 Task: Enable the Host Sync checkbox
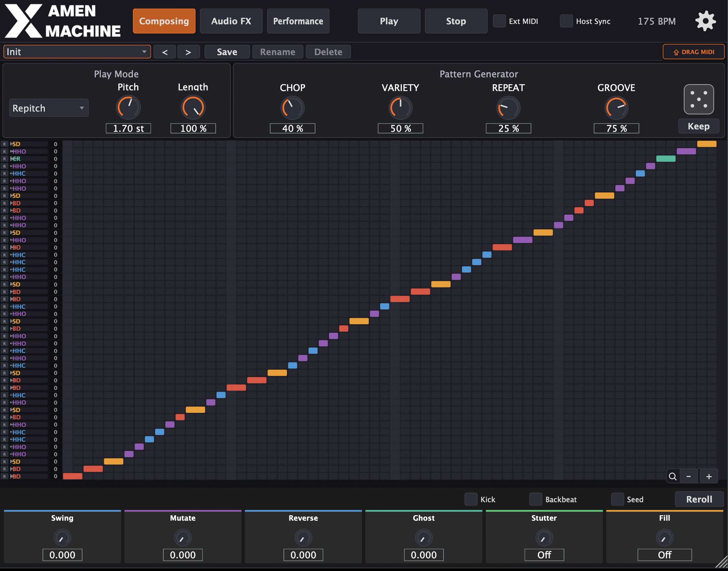[x=566, y=21]
